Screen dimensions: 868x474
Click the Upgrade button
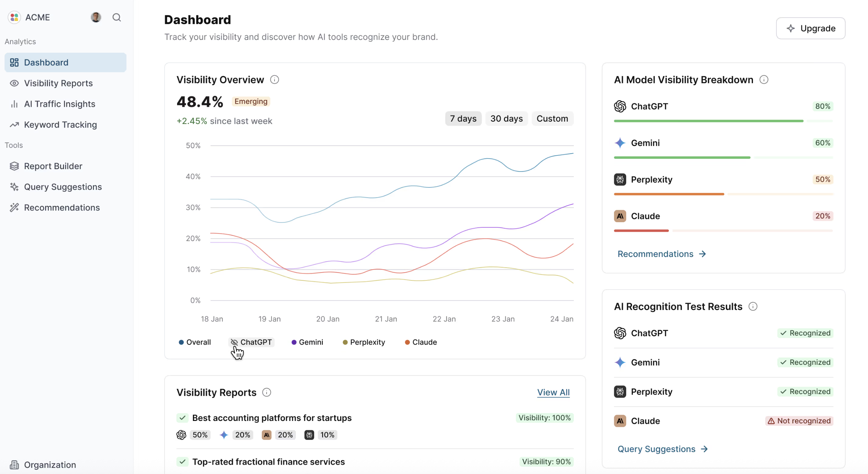pos(810,28)
